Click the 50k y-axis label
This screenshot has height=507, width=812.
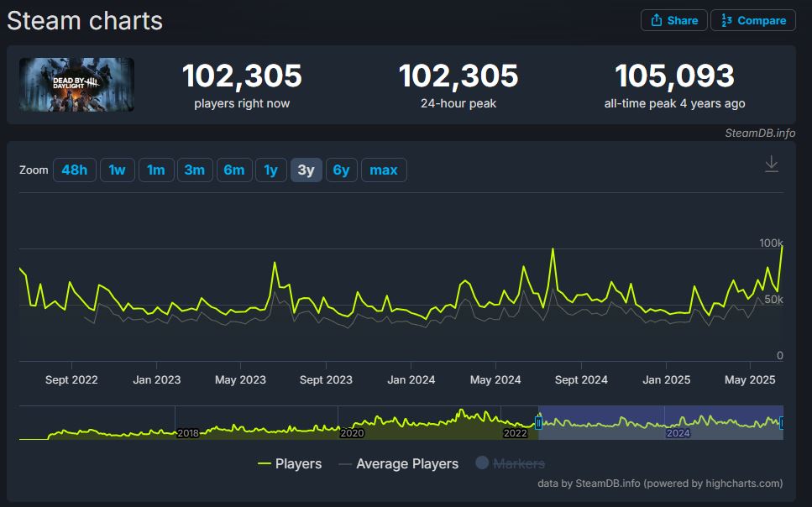pyautogui.click(x=773, y=300)
